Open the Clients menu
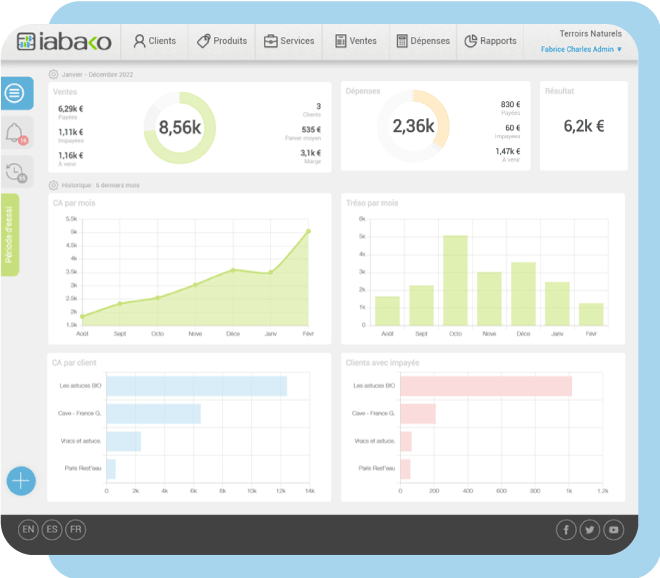660x578 pixels. [154, 42]
